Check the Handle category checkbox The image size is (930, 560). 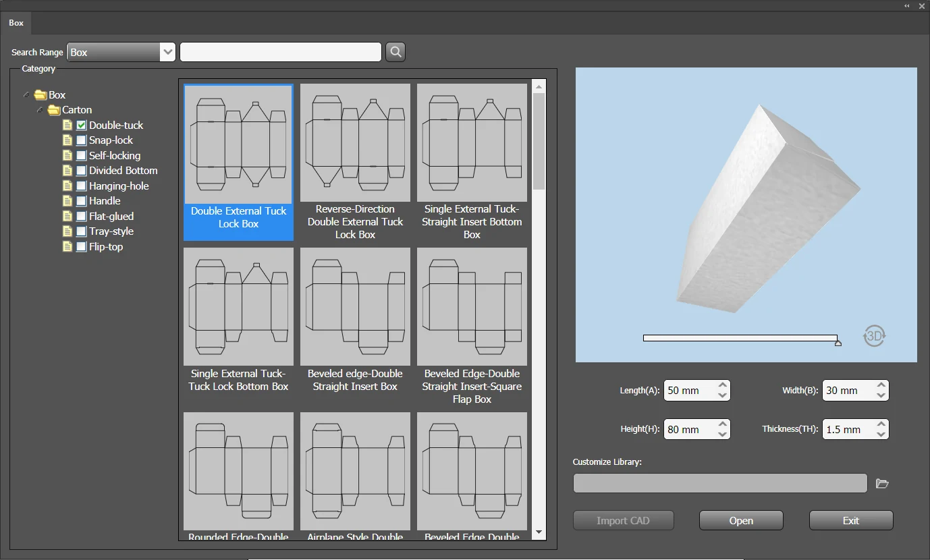[x=81, y=201]
